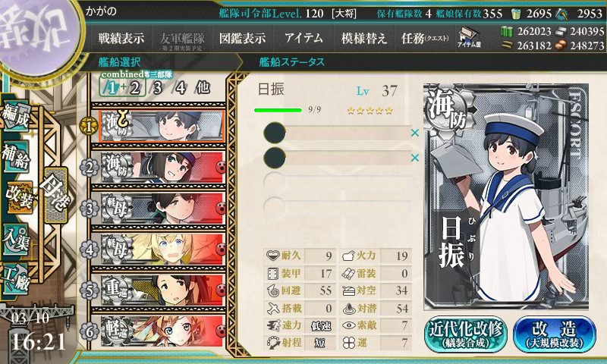The width and height of the screenshot is (607, 364).
Task: Select ship 6 light cruiser banner
Action: [x=162, y=331]
